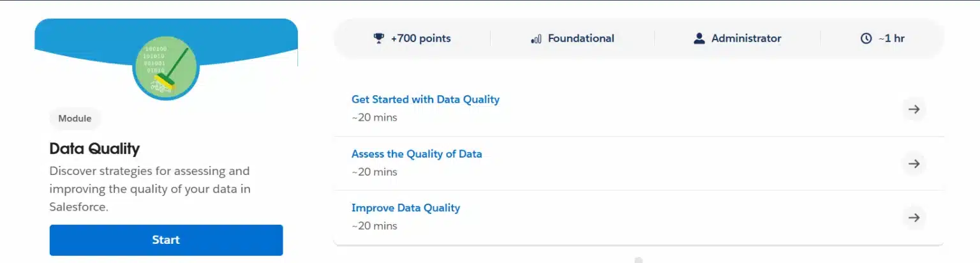Screen dimensions: 980x263
Task: Click arrow for Assess the Quality of Data
Action: (x=914, y=163)
